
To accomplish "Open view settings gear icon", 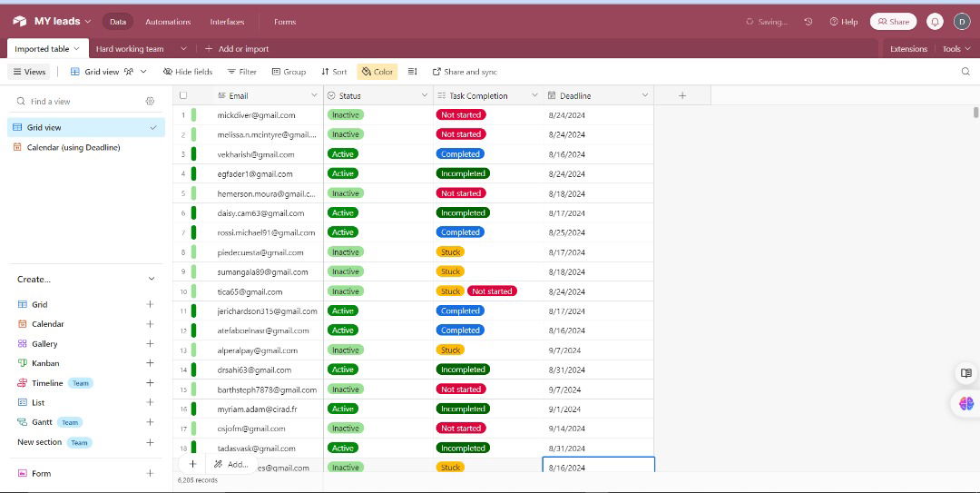I will coord(151,102).
